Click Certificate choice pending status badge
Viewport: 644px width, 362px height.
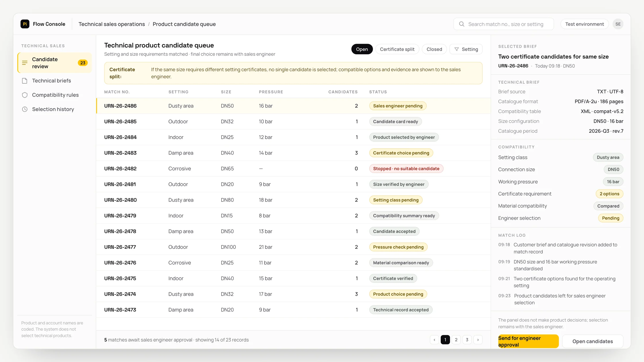[401, 153]
